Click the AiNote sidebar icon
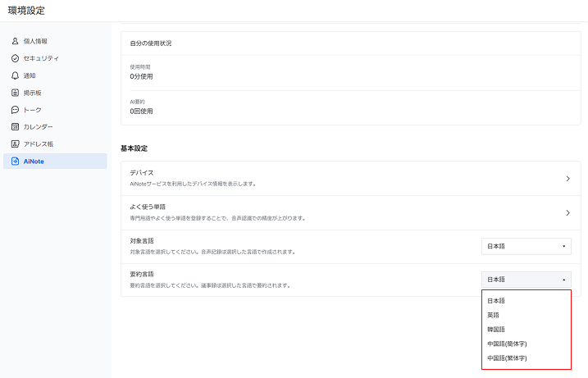Screen dimensions: 588x378 (15, 162)
